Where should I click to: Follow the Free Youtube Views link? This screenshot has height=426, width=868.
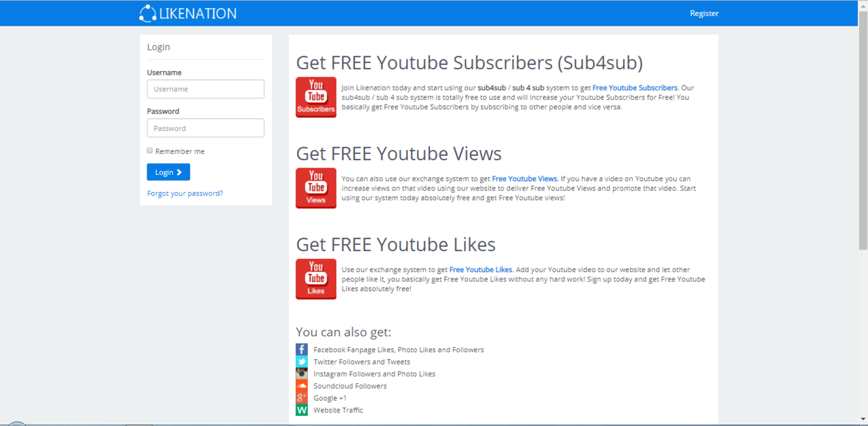tap(525, 178)
